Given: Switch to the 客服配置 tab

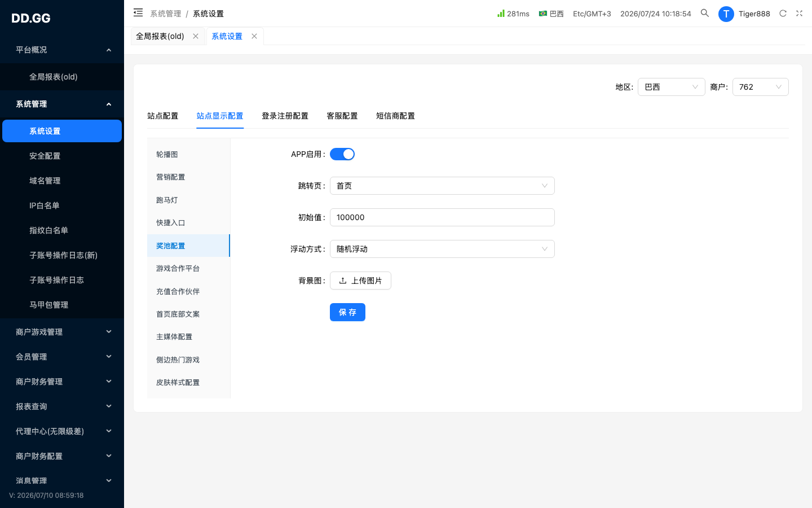Looking at the screenshot, I should coord(342,116).
